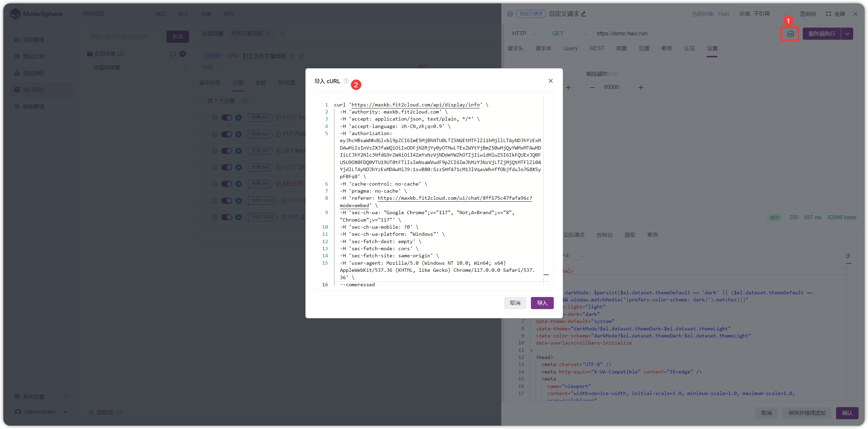Run the POST CASE step with play icon

coord(239,201)
